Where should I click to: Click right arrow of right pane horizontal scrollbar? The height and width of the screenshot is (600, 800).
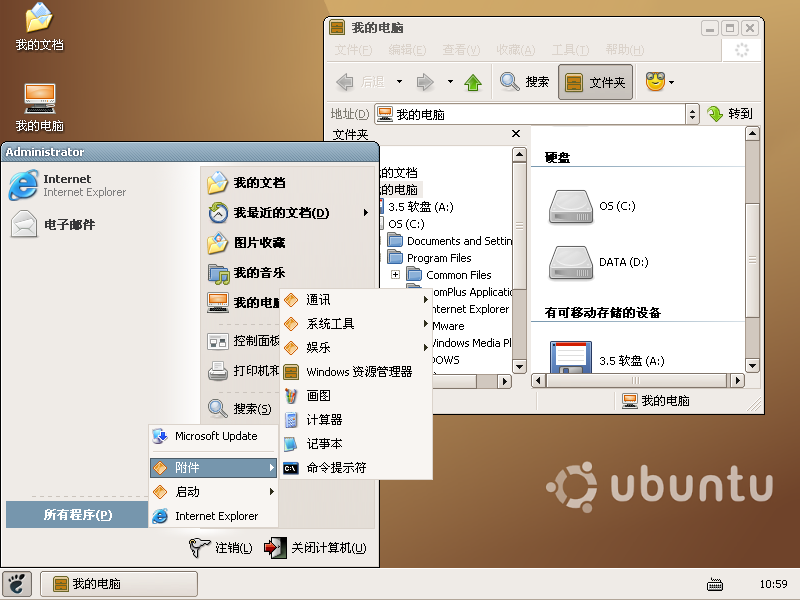(737, 380)
